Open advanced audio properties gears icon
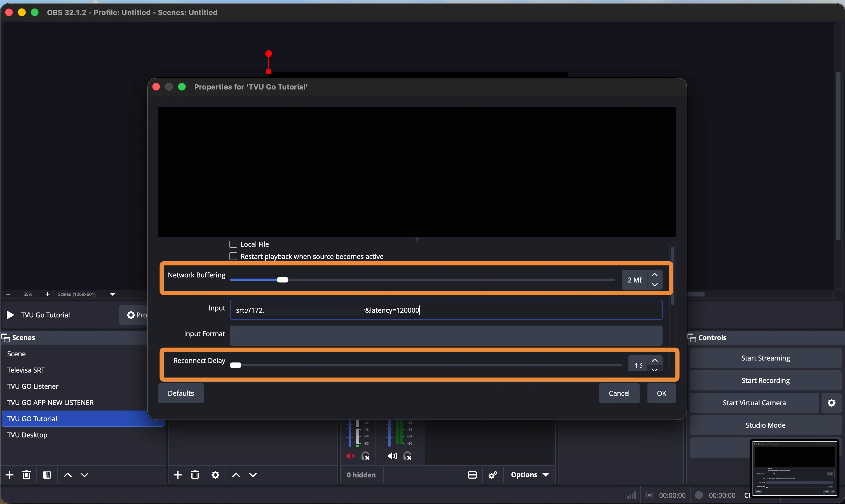 493,475
